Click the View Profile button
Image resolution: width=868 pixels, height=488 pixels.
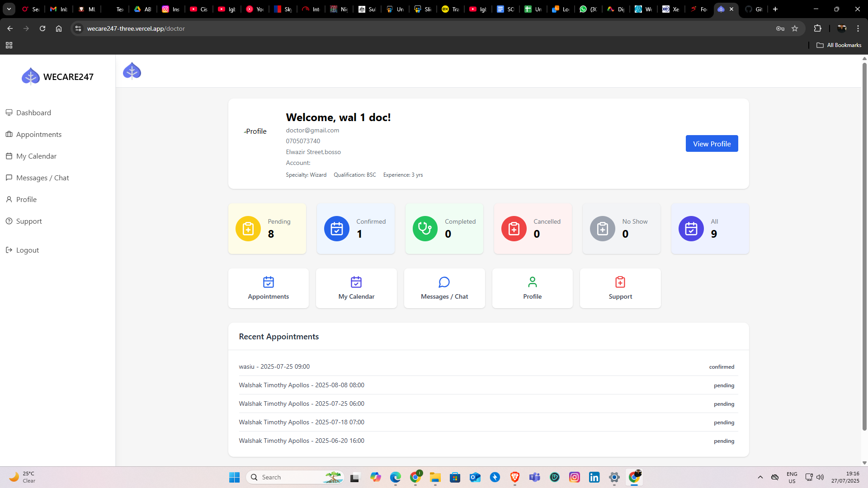click(x=711, y=143)
